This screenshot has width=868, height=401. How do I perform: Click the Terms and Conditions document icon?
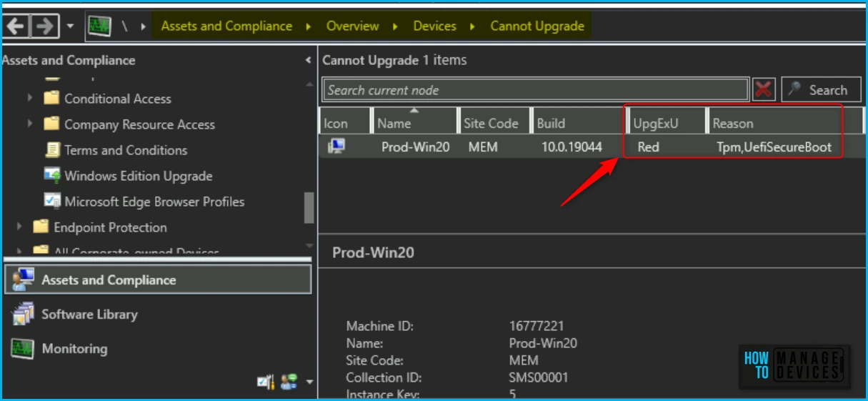coord(52,149)
